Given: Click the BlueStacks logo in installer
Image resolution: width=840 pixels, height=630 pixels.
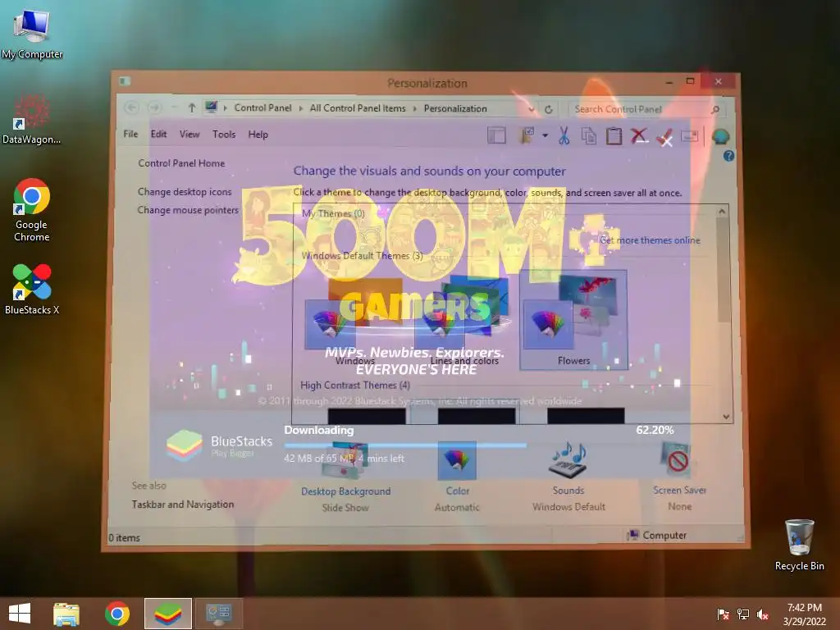Looking at the screenshot, I should point(184,445).
